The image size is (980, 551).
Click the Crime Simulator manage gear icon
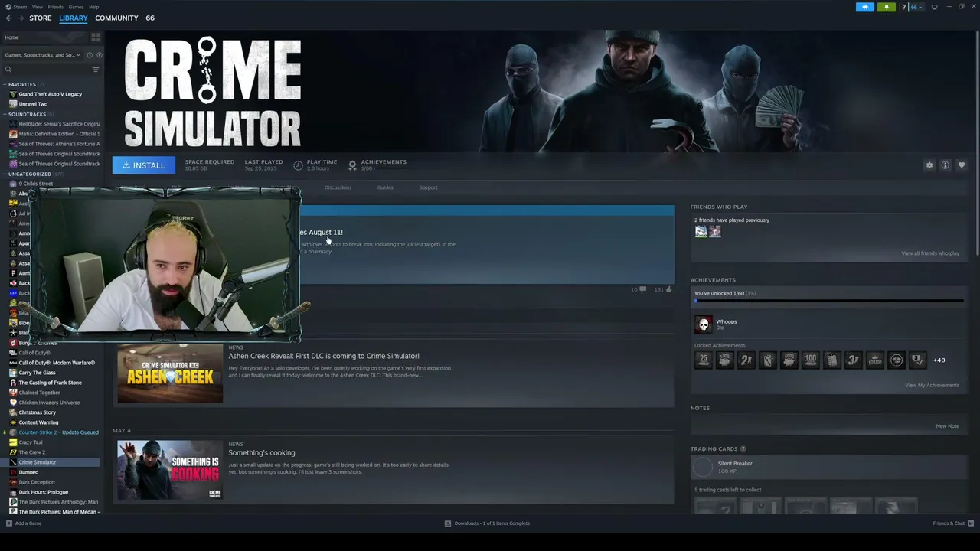(x=929, y=165)
